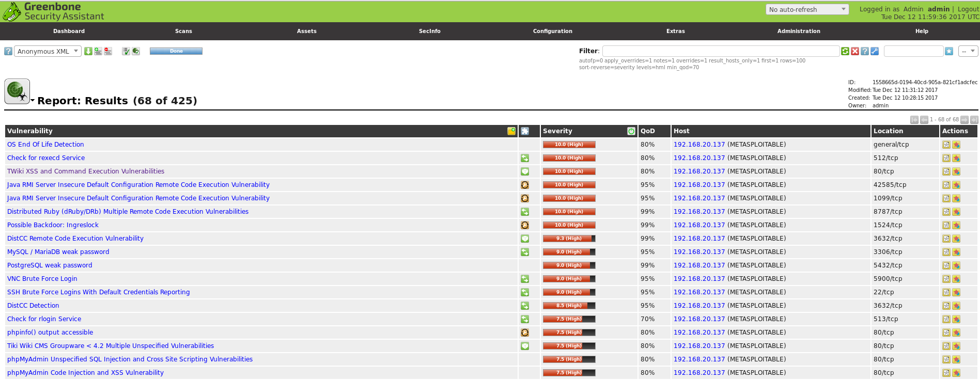Add note for the phpinfo() output accessible row

point(946,332)
